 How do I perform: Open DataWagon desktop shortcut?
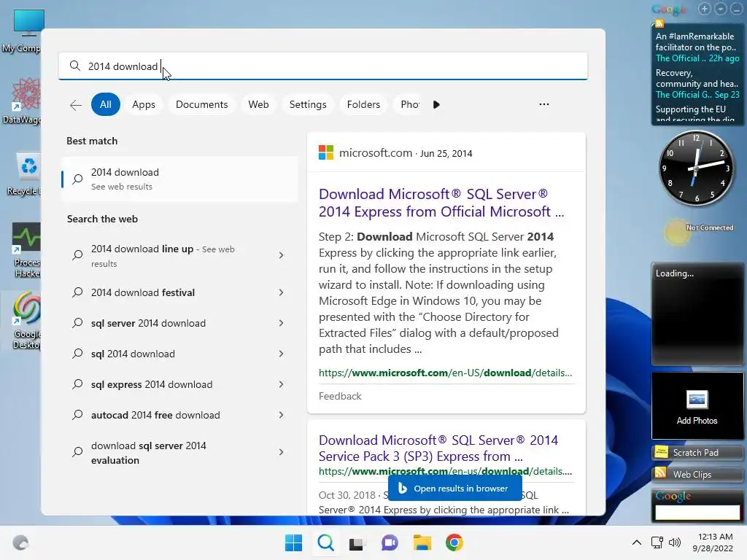pos(23,101)
